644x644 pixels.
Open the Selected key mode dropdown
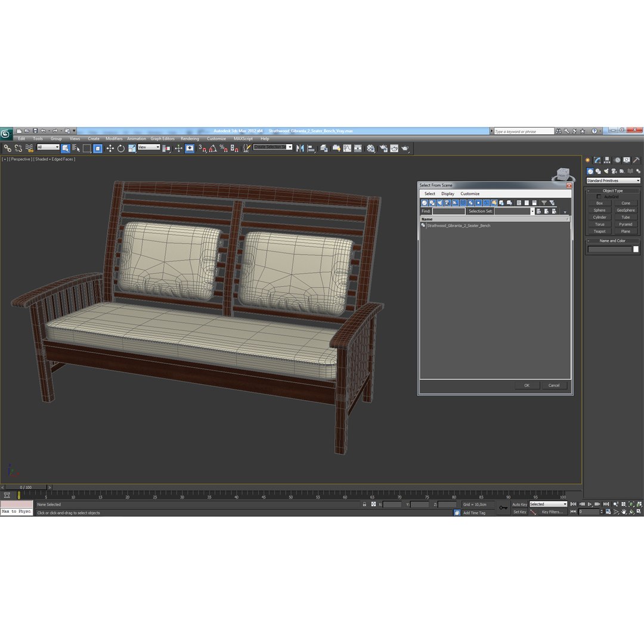point(548,504)
